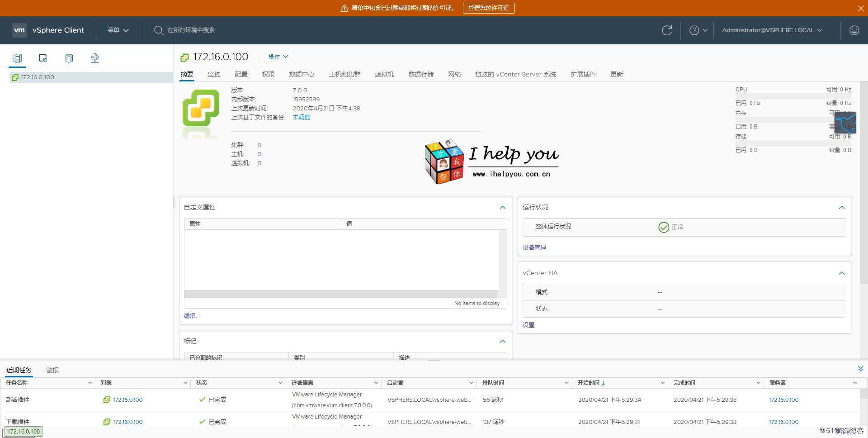868x438 pixels.
Task: Open the 任务名称 column filter dropdown
Action: tap(90, 383)
